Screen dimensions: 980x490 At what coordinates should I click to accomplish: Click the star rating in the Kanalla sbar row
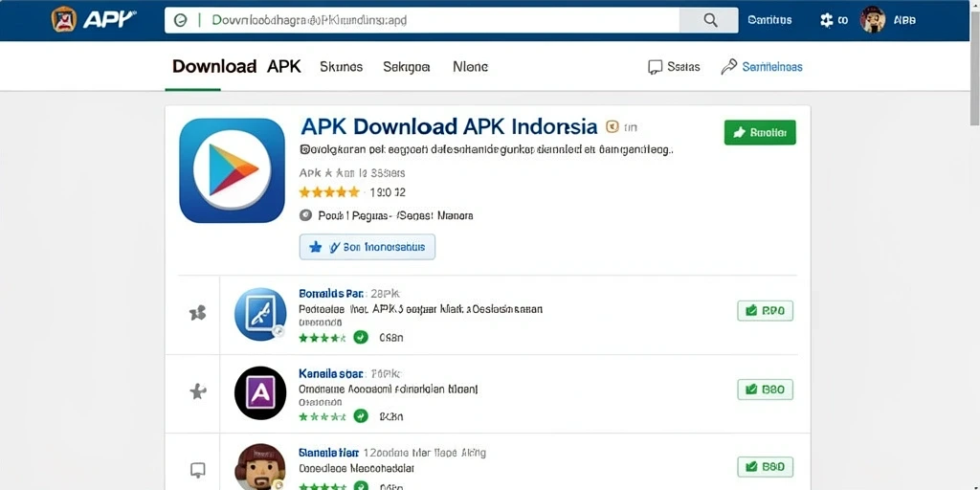pos(323,415)
